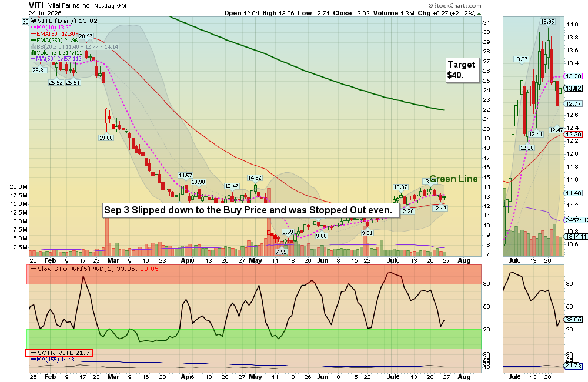The height and width of the screenshot is (382, 588).
Task: Click the red 12.30 axis tag in zoom panel
Action: 573,135
